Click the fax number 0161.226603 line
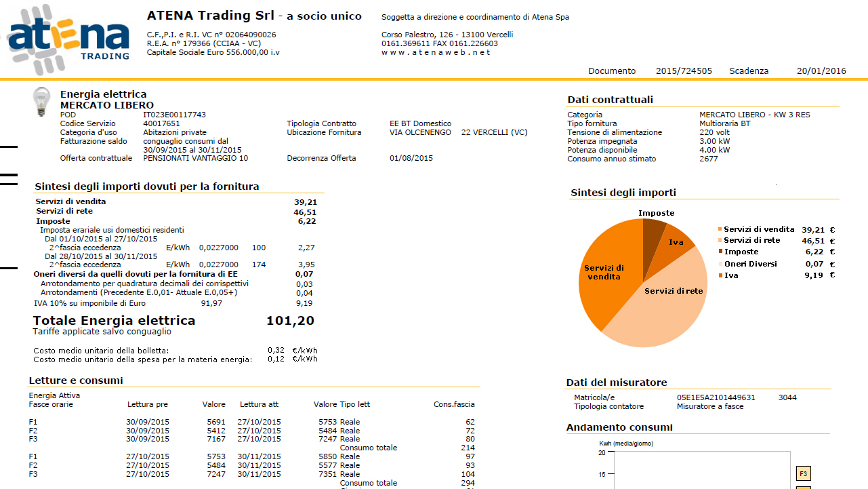The width and height of the screenshot is (868, 489). point(440,43)
